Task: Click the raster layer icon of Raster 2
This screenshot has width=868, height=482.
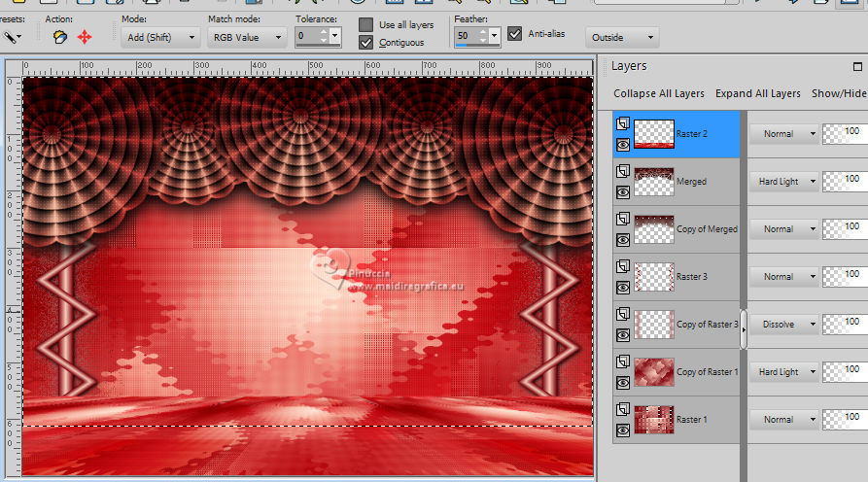Action: tap(623, 123)
